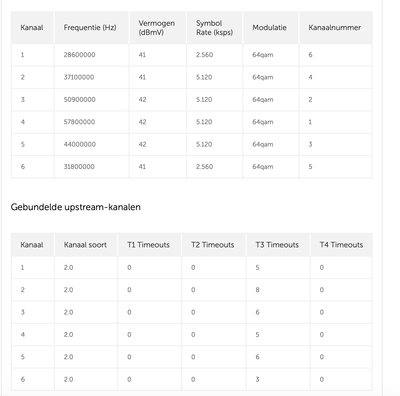Select frequency value 50900000
400x396 pixels.
[x=79, y=100]
